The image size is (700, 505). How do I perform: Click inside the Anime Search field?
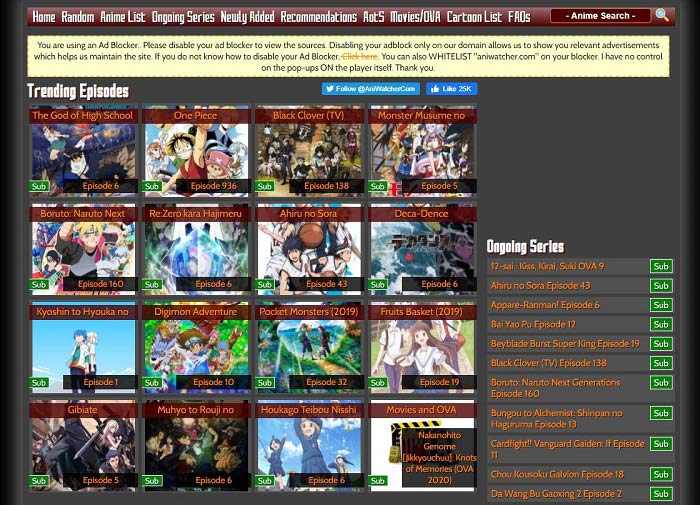(600, 16)
